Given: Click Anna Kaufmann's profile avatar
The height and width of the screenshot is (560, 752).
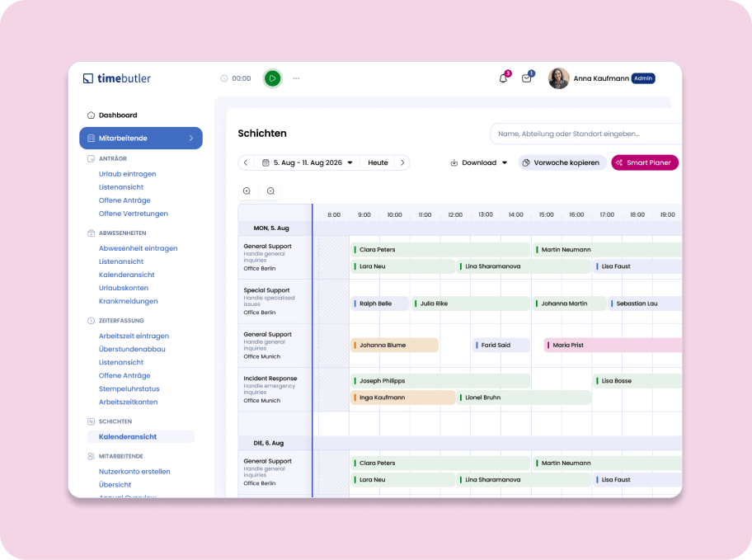Looking at the screenshot, I should pos(558,78).
